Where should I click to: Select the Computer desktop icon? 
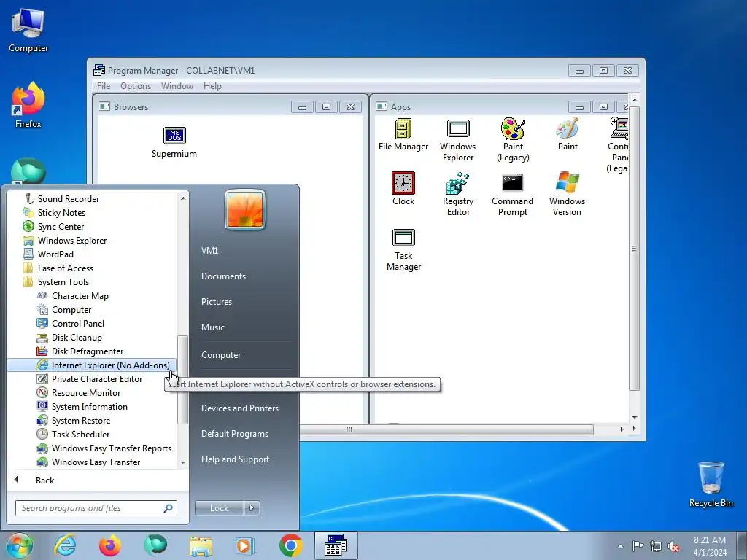[x=28, y=30]
